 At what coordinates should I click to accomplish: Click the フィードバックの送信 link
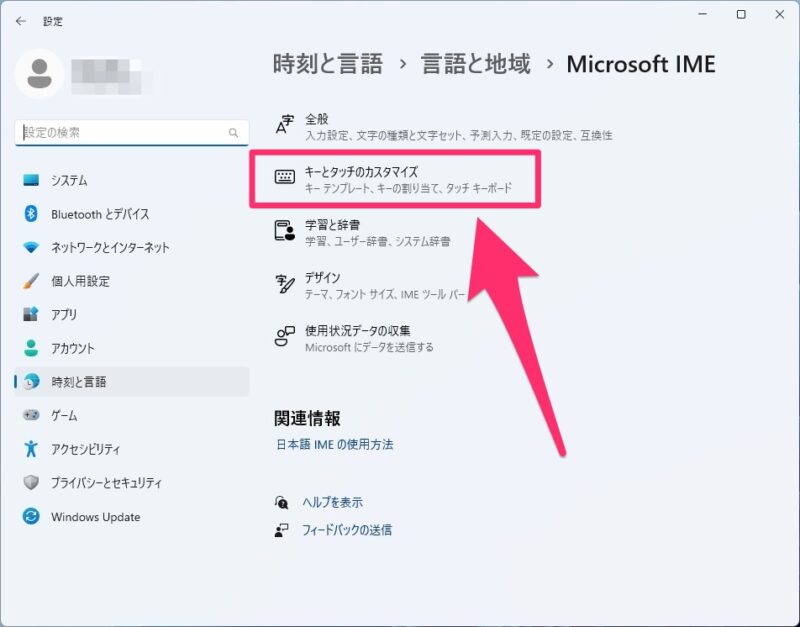tap(347, 530)
